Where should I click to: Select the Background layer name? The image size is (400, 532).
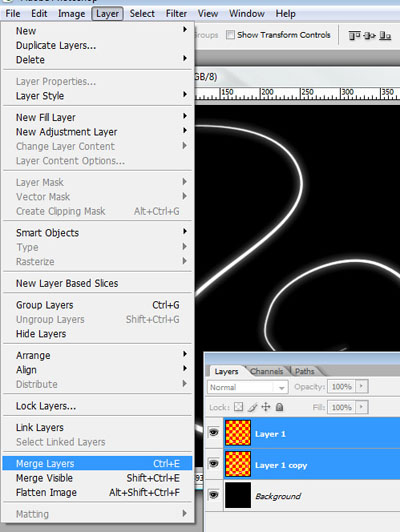point(278,496)
